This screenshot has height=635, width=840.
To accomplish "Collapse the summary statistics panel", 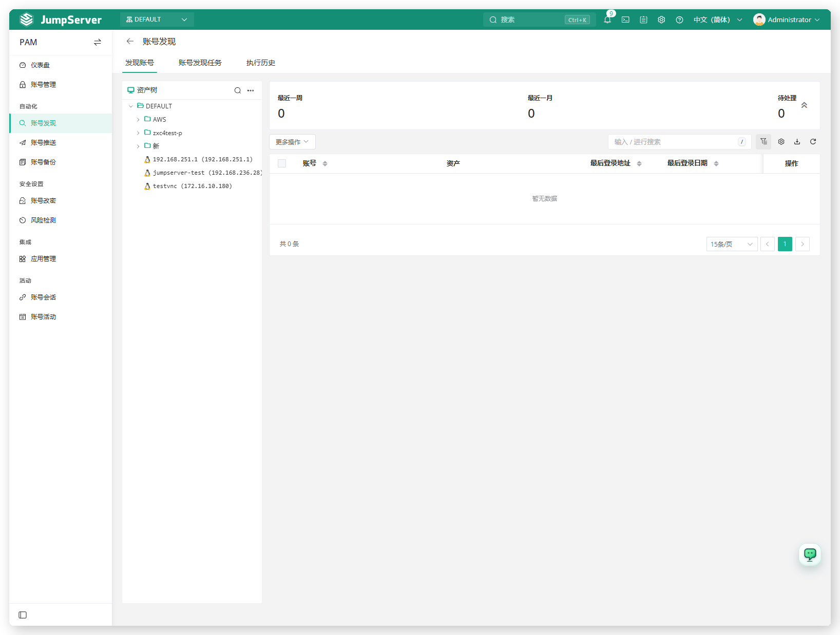I will (x=804, y=105).
